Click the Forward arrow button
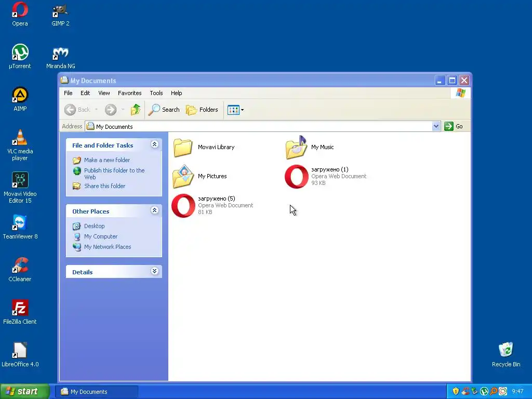This screenshot has height=399, width=532. tap(111, 110)
